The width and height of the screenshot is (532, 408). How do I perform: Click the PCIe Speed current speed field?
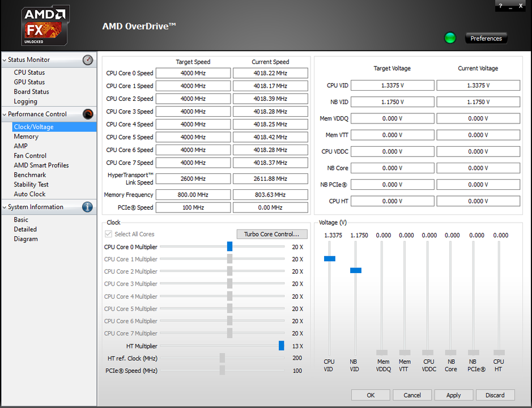270,207
